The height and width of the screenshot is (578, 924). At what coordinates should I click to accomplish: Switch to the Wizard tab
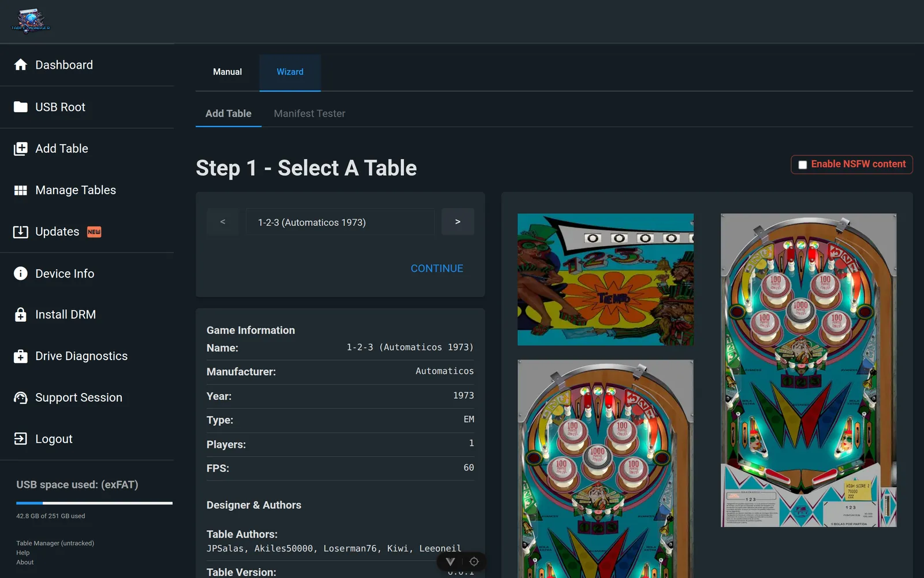click(290, 72)
